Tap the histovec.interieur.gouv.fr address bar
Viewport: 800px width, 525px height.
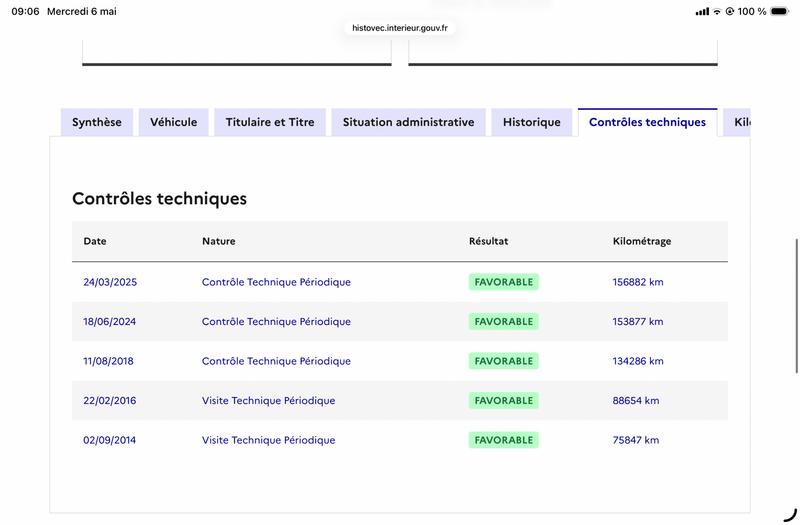coord(400,28)
